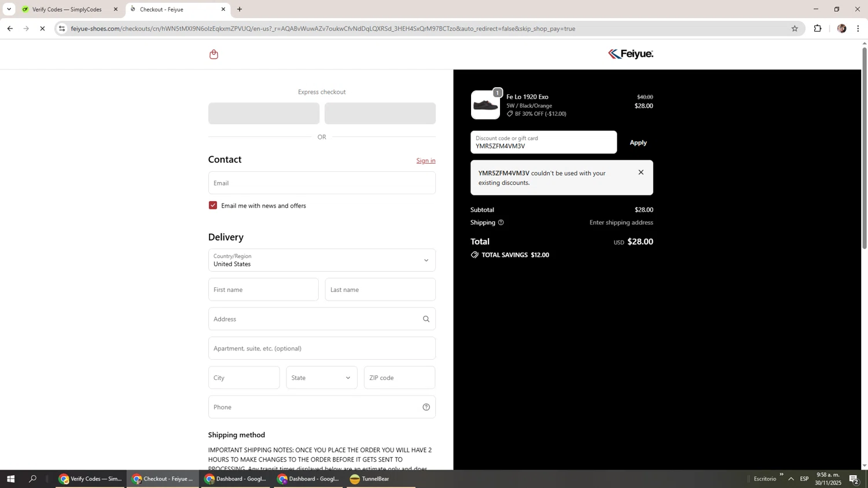
Task: Click the Fe Lo 1920 Exo product name
Action: coord(527,97)
